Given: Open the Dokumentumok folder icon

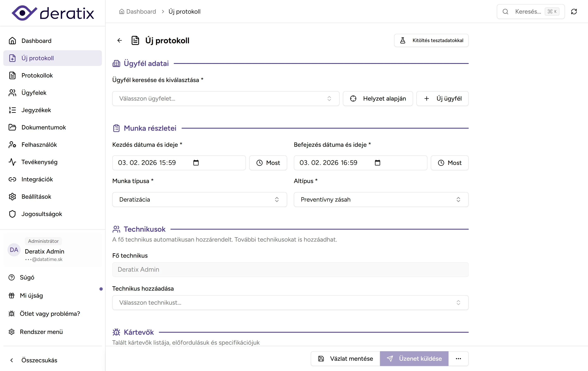Looking at the screenshot, I should pos(12,127).
